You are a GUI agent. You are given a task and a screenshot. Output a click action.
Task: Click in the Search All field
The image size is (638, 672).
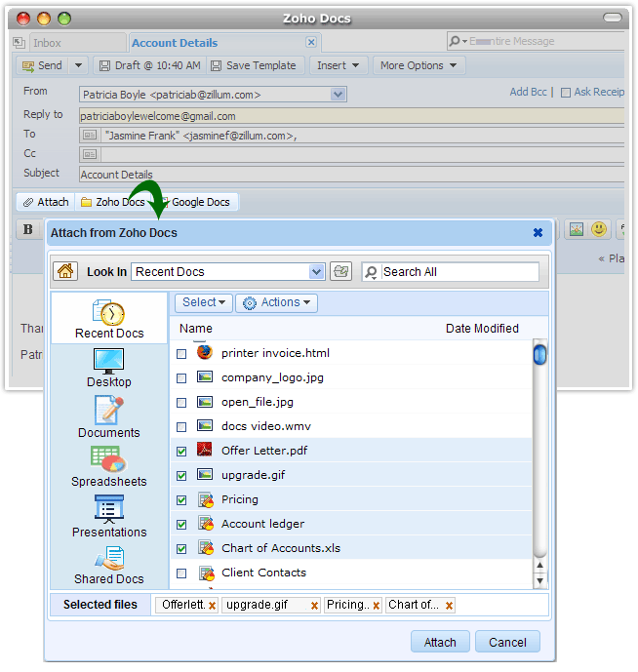coord(459,272)
